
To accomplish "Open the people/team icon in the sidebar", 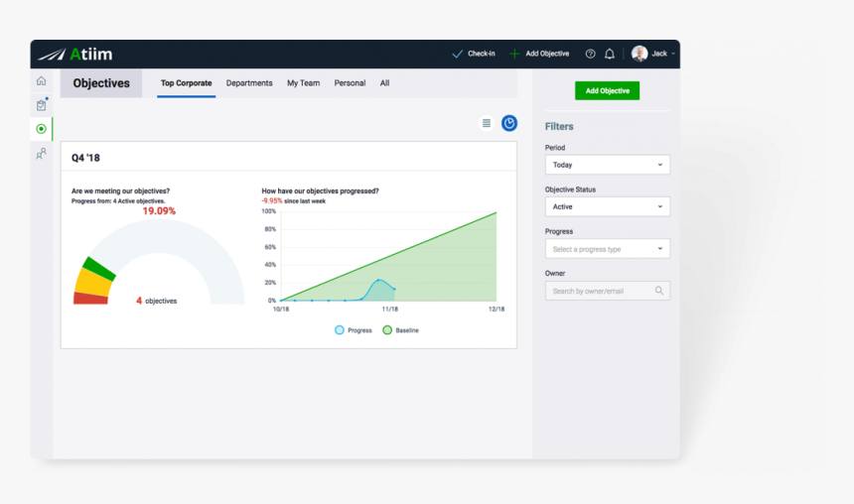I will pos(41,154).
